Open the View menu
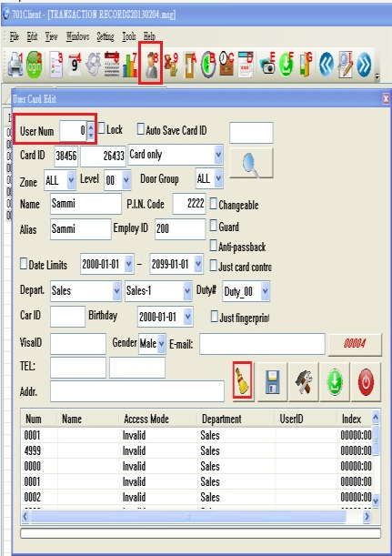Screen dimensions: 392x556 coord(52,36)
